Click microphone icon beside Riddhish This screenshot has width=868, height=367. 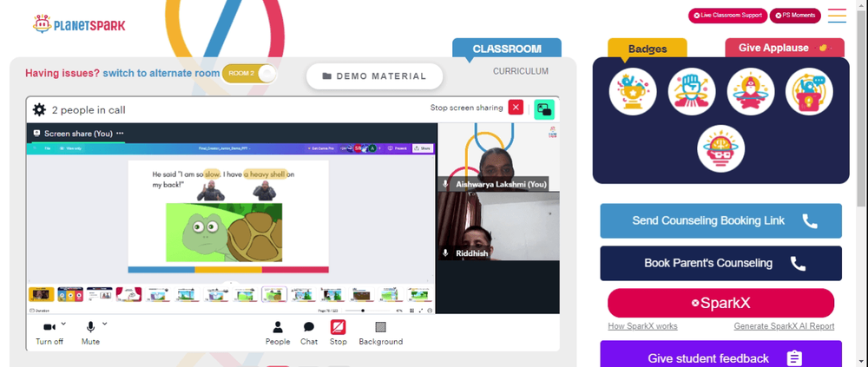(x=445, y=253)
